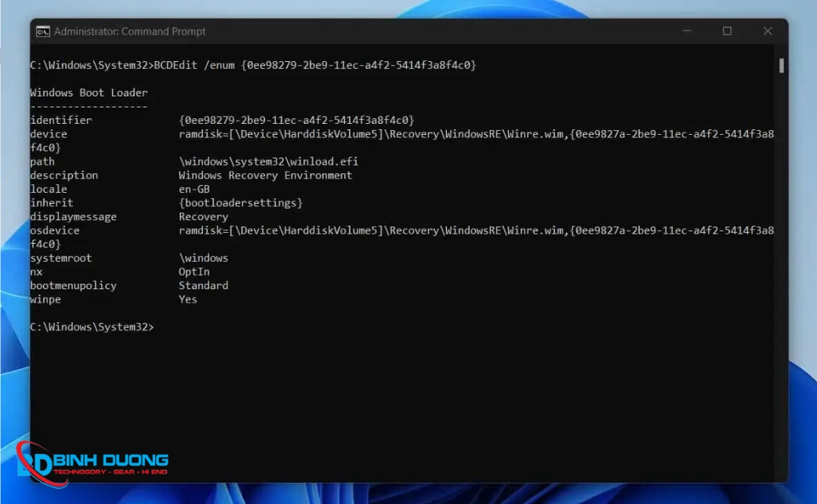Select the 'en-GB' locale value
The height and width of the screenshot is (504, 817).
pyautogui.click(x=194, y=190)
